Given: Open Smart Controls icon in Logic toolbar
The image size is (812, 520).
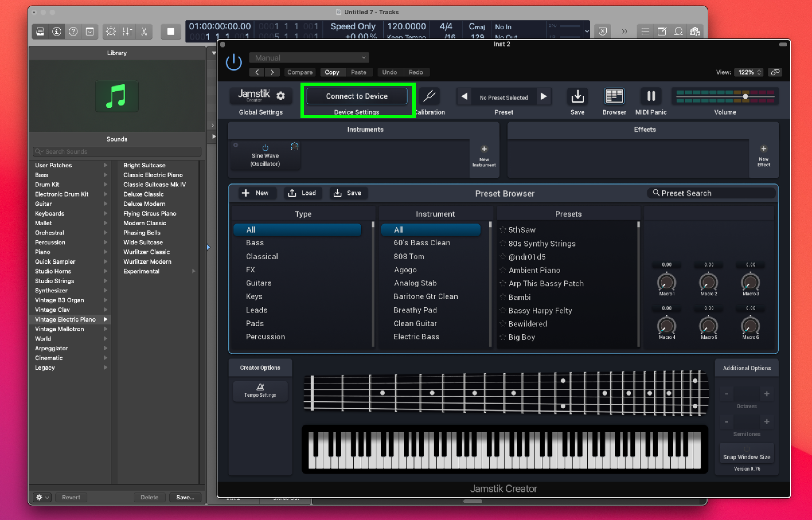Looking at the screenshot, I should coord(110,32).
